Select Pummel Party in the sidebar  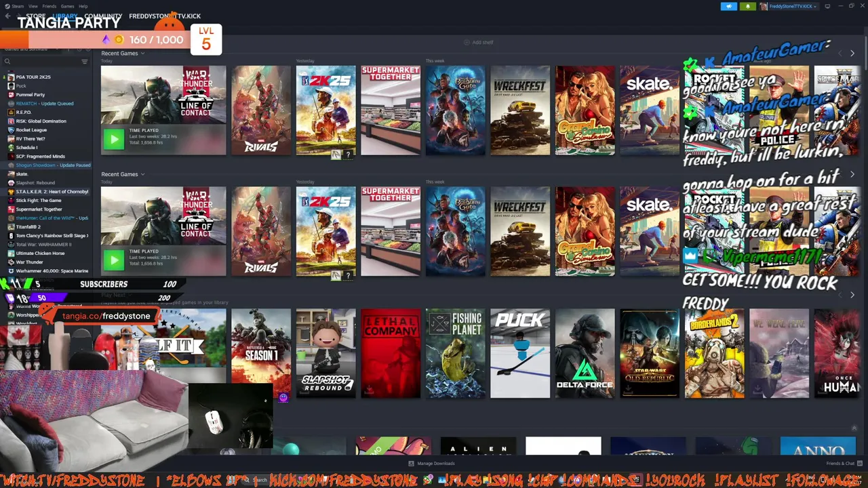pyautogui.click(x=31, y=95)
